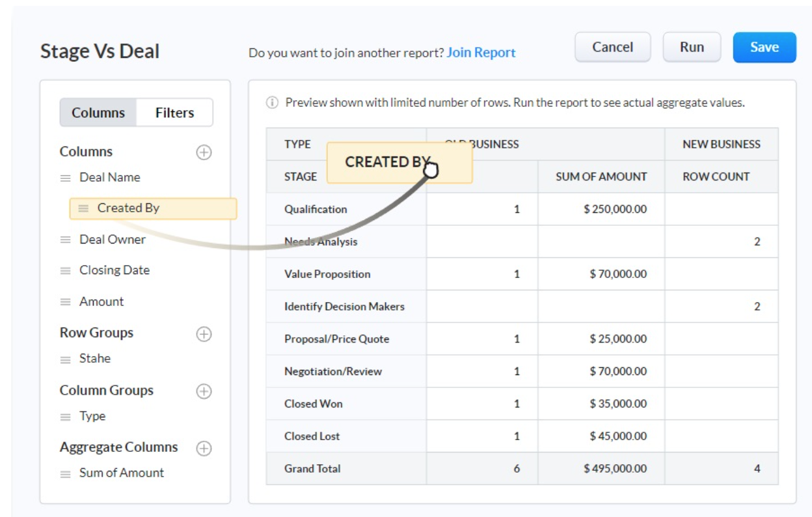
Task: Select the Created By column item
Action: [153, 208]
